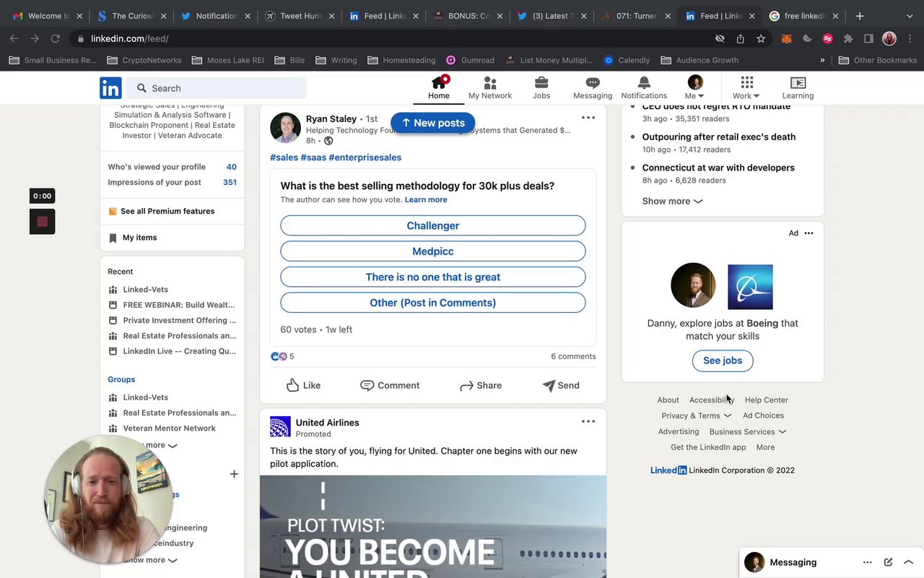The image size is (924, 578).
Task: Open Groups heading link
Action: [x=121, y=379]
